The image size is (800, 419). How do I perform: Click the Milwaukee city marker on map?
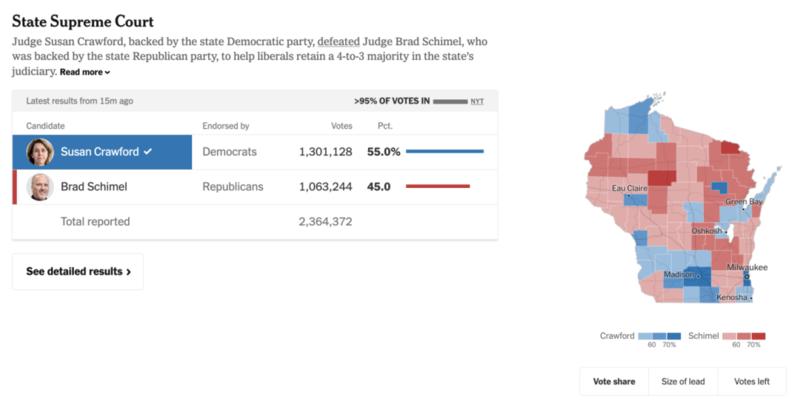tap(746, 277)
